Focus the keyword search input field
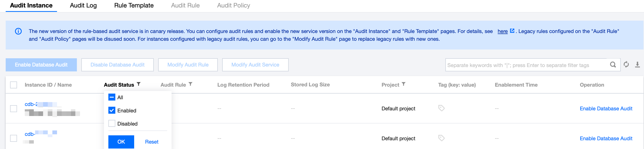Viewport: 644px width, 149px height. tap(526, 65)
